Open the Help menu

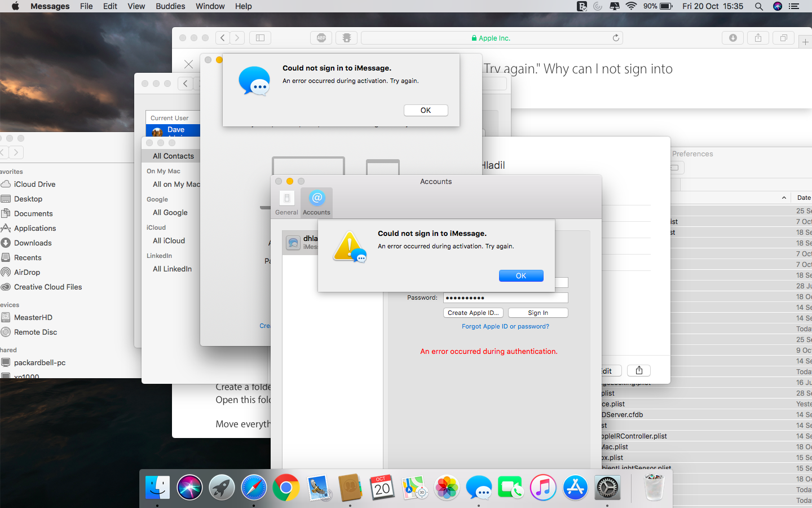tap(243, 6)
